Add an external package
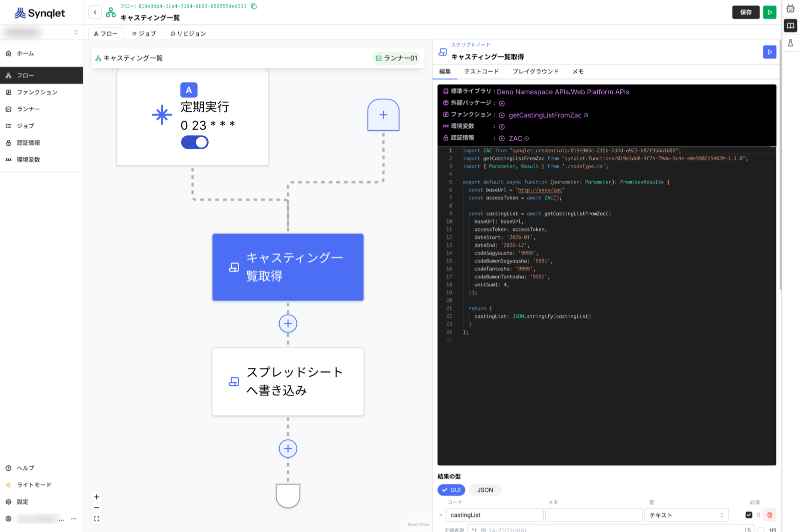 coord(502,103)
